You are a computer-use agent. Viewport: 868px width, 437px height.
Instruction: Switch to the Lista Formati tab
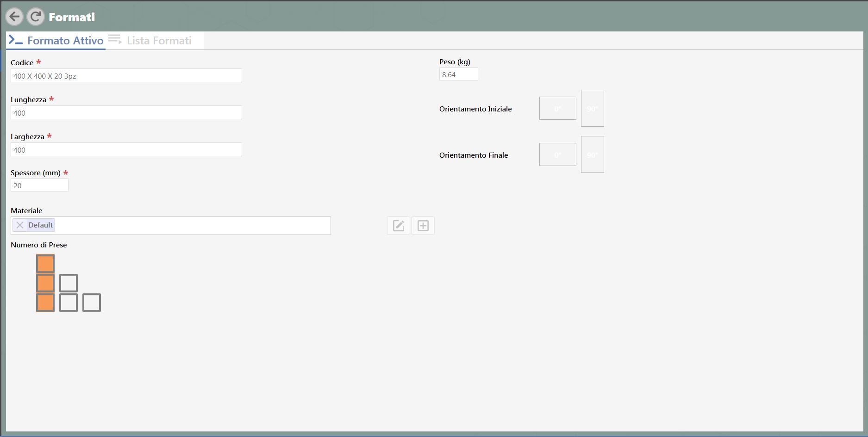click(x=150, y=41)
